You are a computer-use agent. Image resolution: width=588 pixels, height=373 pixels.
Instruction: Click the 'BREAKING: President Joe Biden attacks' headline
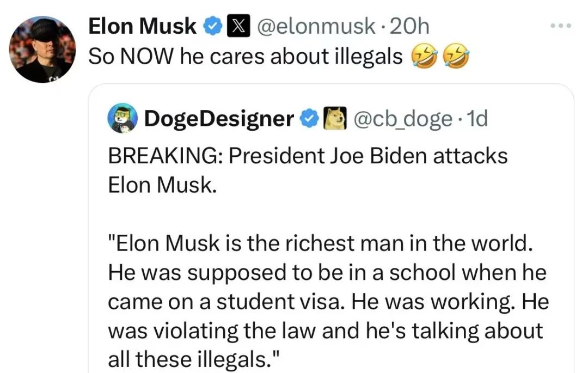308,156
